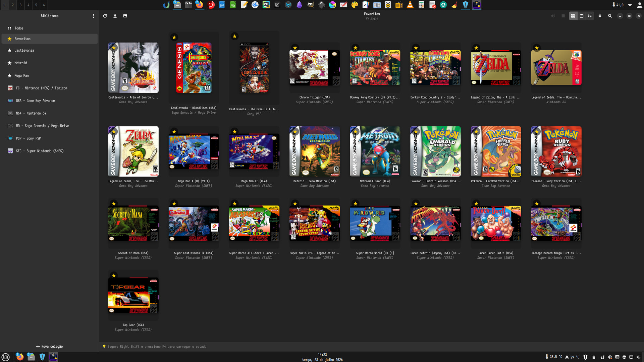
Task: Toggle favorite star on Castlevania Dracula X Chronicles
Action: click(x=234, y=36)
